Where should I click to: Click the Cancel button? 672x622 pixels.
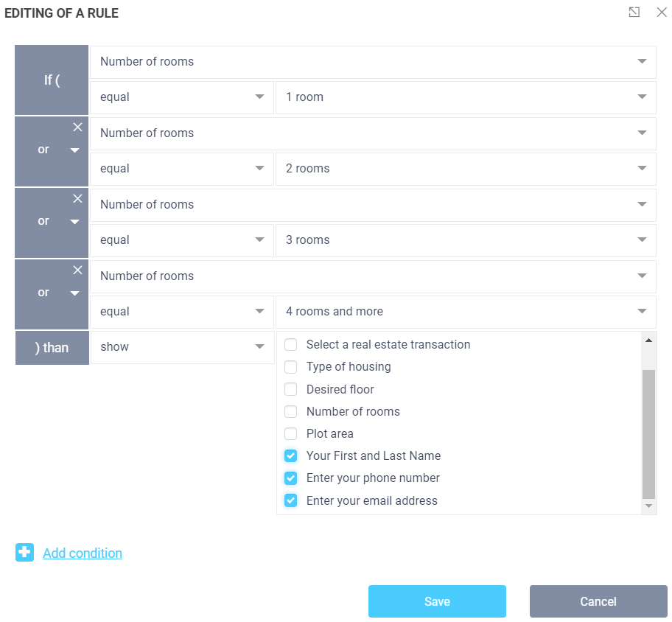(x=598, y=601)
